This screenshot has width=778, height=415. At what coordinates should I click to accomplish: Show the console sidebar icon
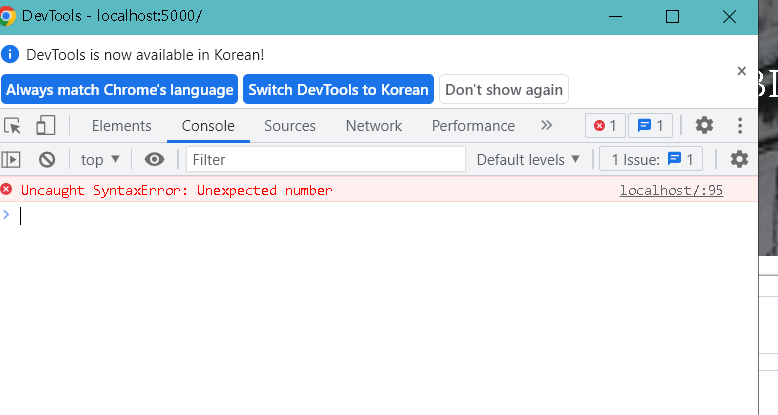(x=11, y=159)
